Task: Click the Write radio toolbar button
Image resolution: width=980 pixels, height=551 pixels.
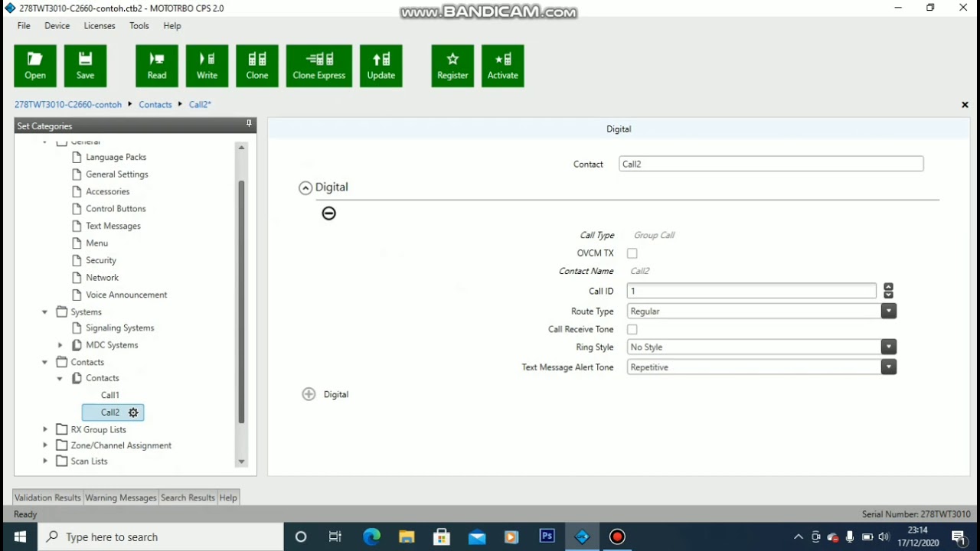Action: pyautogui.click(x=207, y=66)
